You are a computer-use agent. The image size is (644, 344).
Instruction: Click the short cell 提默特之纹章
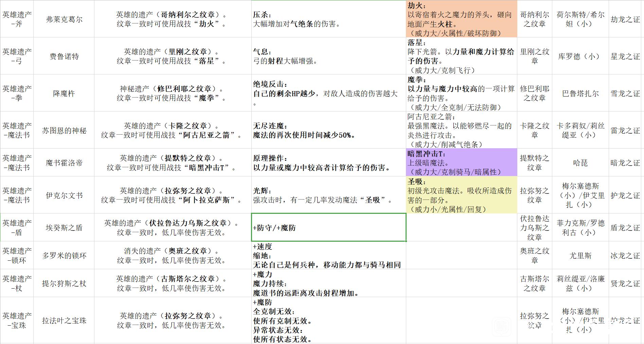(x=535, y=162)
